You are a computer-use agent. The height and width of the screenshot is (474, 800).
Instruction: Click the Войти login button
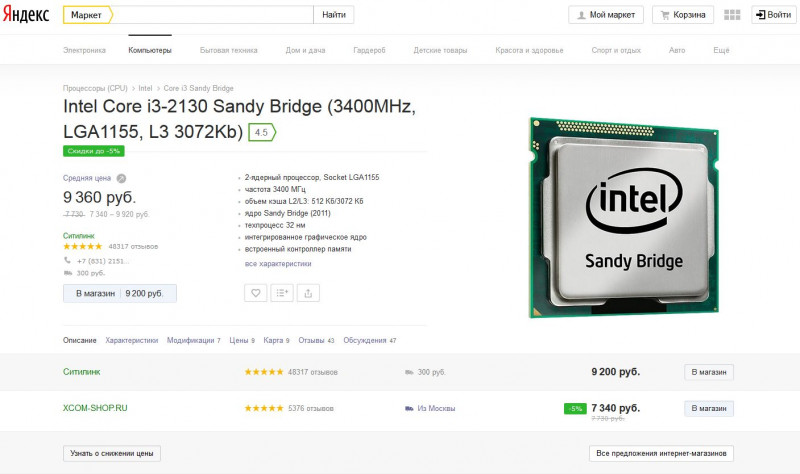pyautogui.click(x=773, y=15)
